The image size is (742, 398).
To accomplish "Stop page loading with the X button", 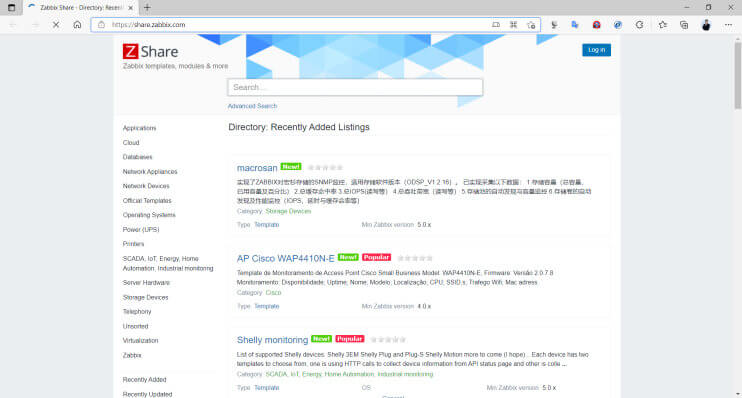I will click(x=56, y=25).
